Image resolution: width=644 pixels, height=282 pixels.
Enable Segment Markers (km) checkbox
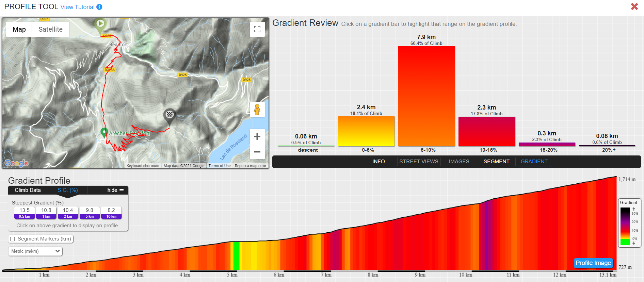coord(13,239)
